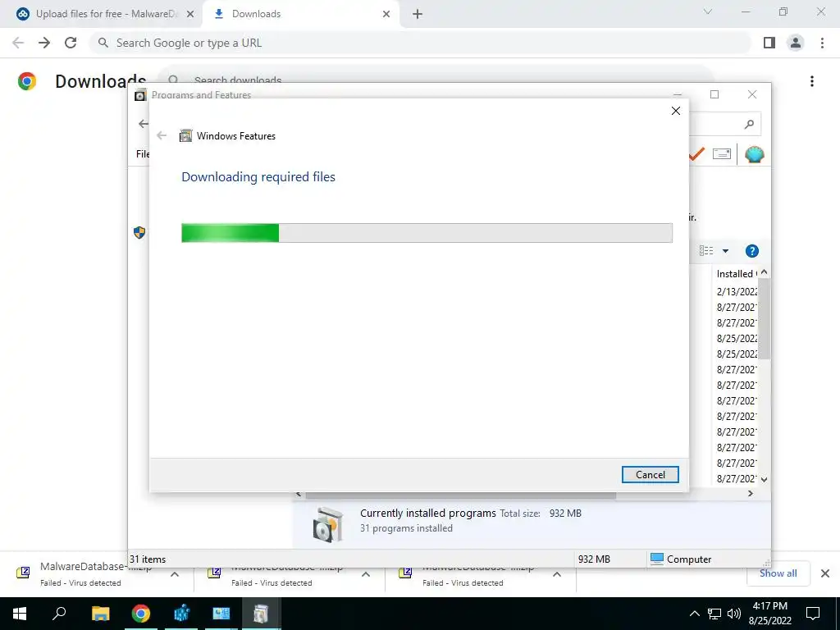
Task: Click the first failed MalwareDatabase zip icon
Action: pos(23,573)
